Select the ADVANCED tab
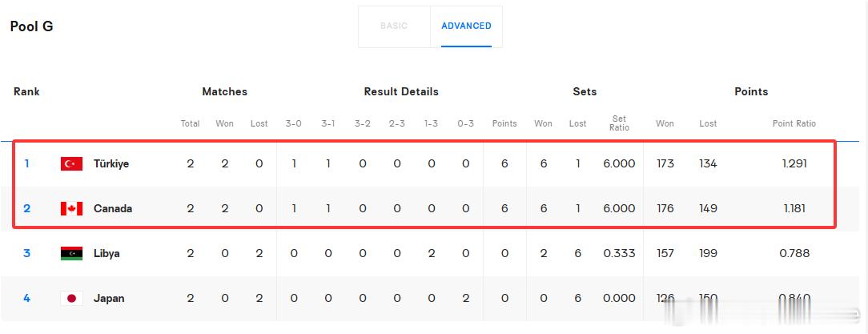This screenshot has width=868, height=334. pos(466,26)
